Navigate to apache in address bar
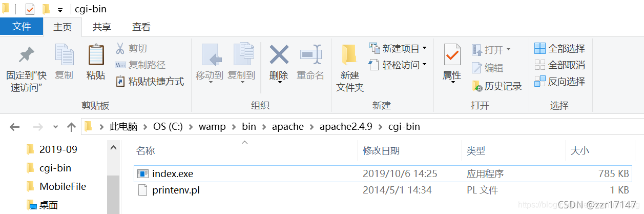 point(288,126)
